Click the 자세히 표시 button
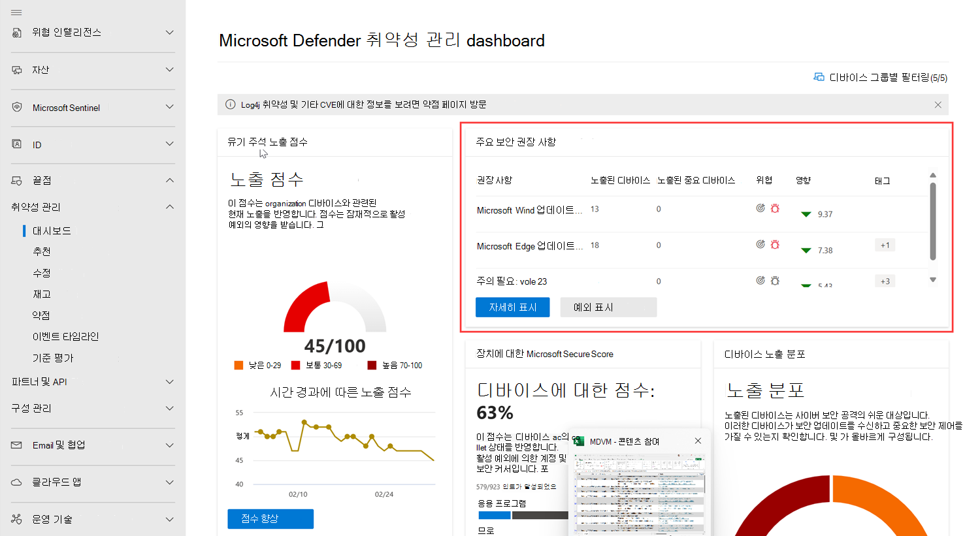980x536 pixels. tap(513, 307)
